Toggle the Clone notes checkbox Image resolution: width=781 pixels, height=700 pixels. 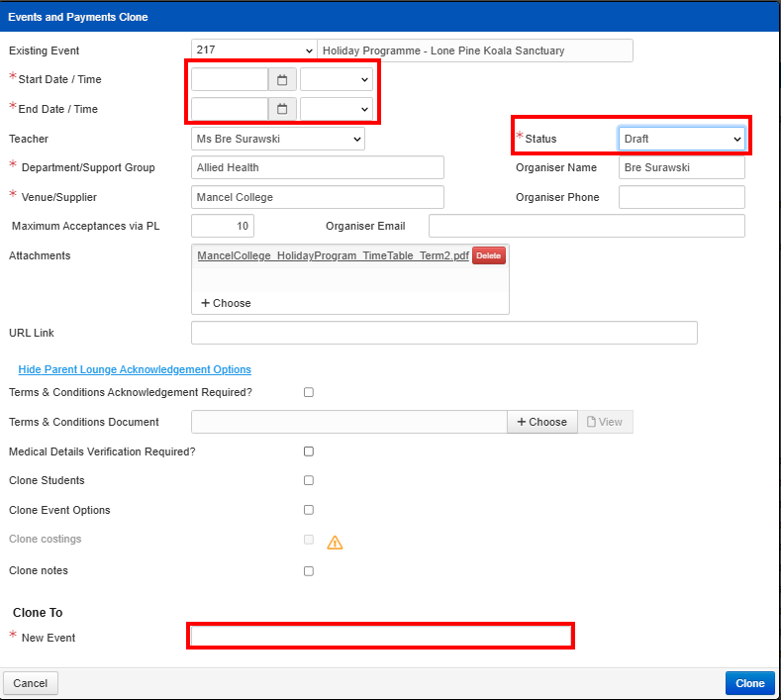309,571
